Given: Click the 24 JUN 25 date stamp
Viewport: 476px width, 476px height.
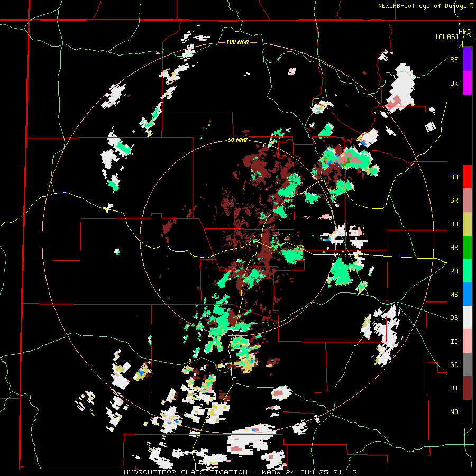Looking at the screenshot, I should point(307,472).
